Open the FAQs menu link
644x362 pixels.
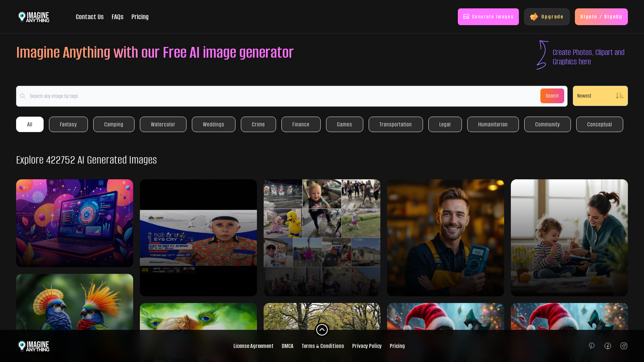pyautogui.click(x=117, y=17)
